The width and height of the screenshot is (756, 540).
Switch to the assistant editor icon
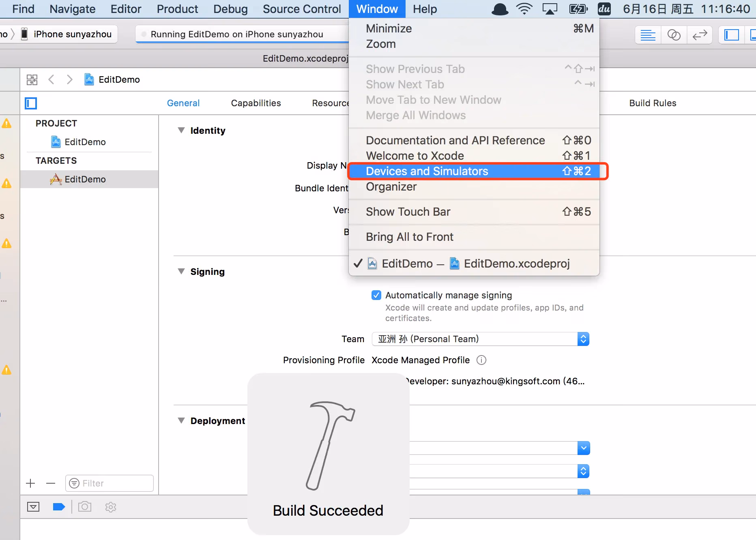[674, 35]
